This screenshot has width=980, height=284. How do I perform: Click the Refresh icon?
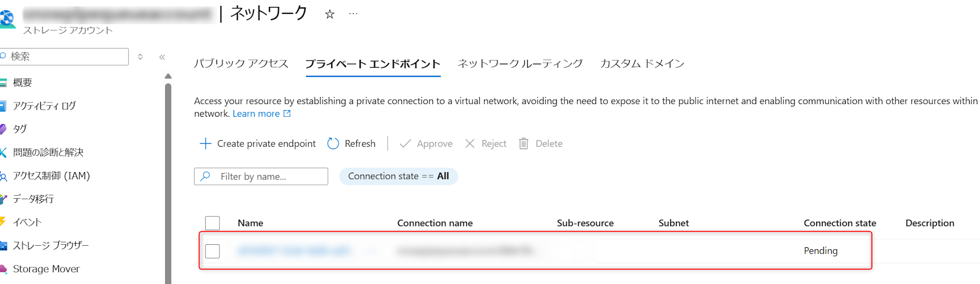tap(333, 144)
